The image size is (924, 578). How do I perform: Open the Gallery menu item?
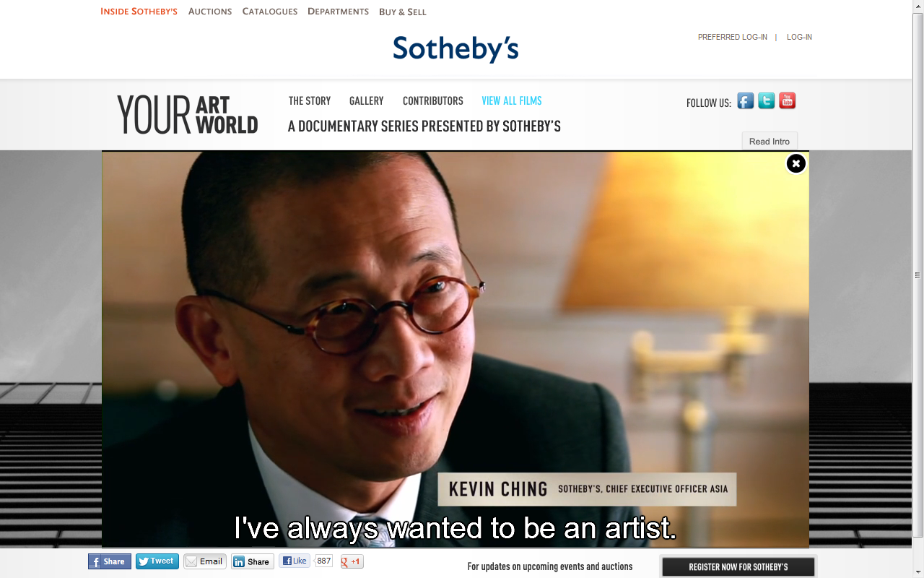point(367,101)
